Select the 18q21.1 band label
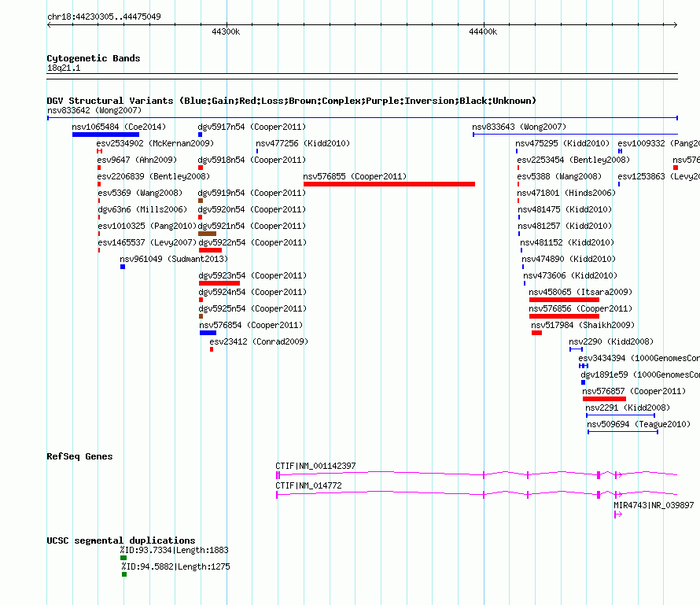This screenshot has width=700, height=605. pyautogui.click(x=64, y=68)
